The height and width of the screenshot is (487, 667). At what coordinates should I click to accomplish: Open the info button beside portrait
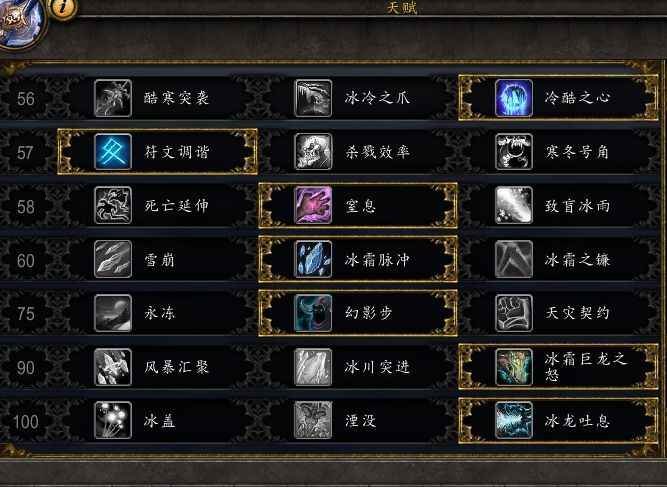63,7
